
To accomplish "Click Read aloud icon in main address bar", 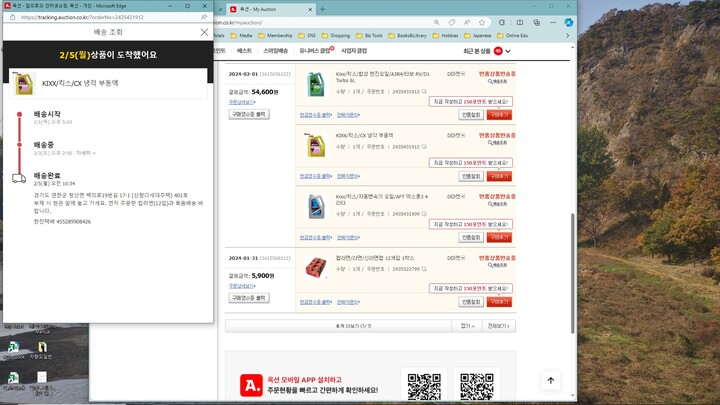I will point(467,22).
